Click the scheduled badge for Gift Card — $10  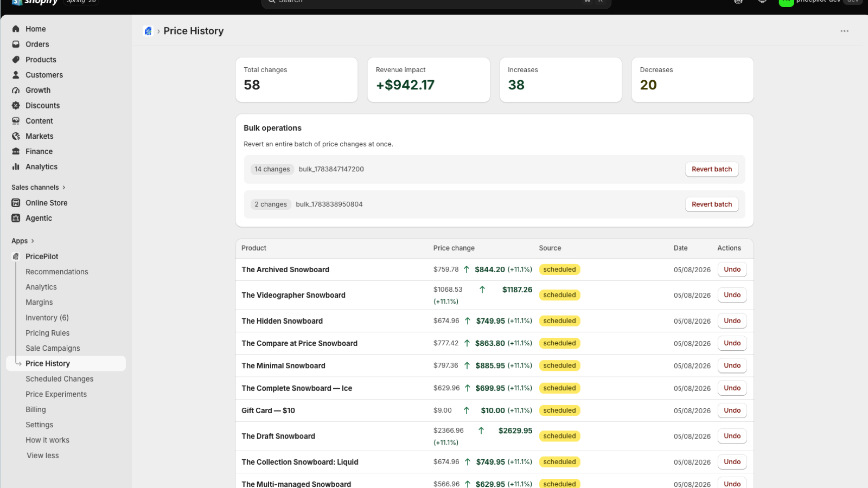560,410
